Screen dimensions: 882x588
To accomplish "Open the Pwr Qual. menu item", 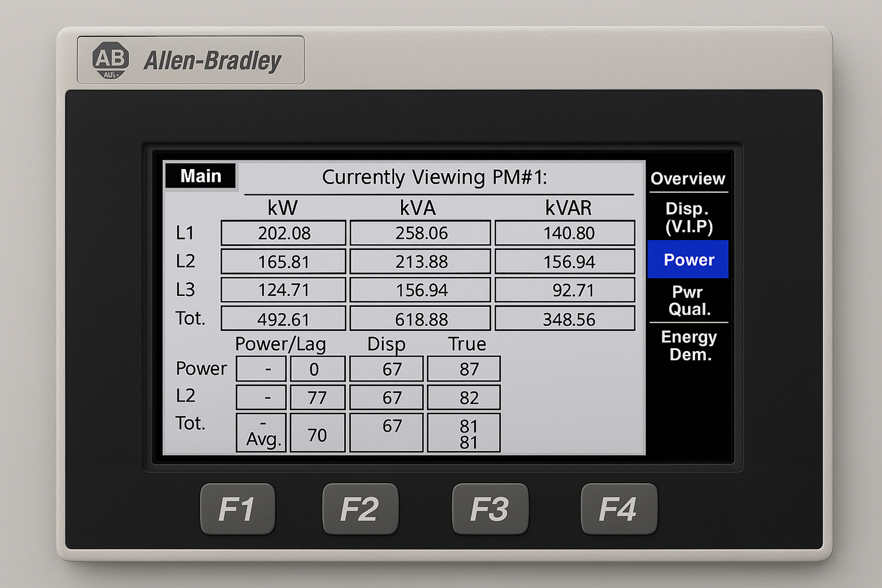I will (x=689, y=300).
